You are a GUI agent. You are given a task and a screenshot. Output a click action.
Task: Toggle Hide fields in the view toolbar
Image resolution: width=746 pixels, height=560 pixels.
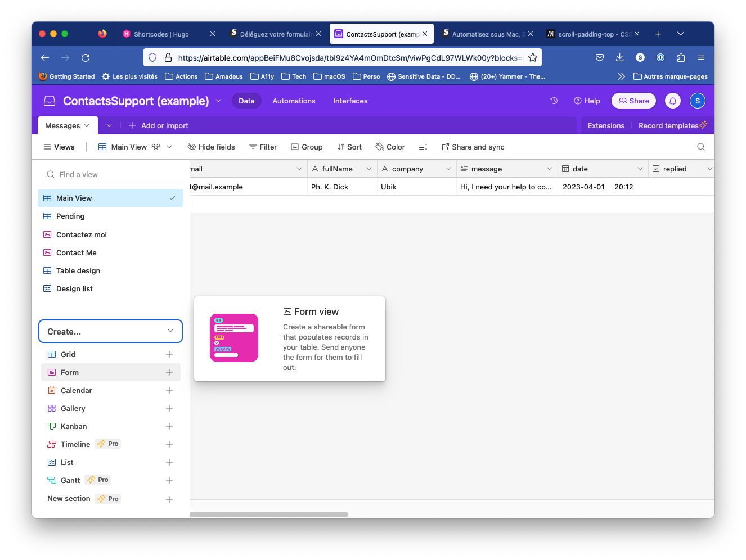[211, 147]
